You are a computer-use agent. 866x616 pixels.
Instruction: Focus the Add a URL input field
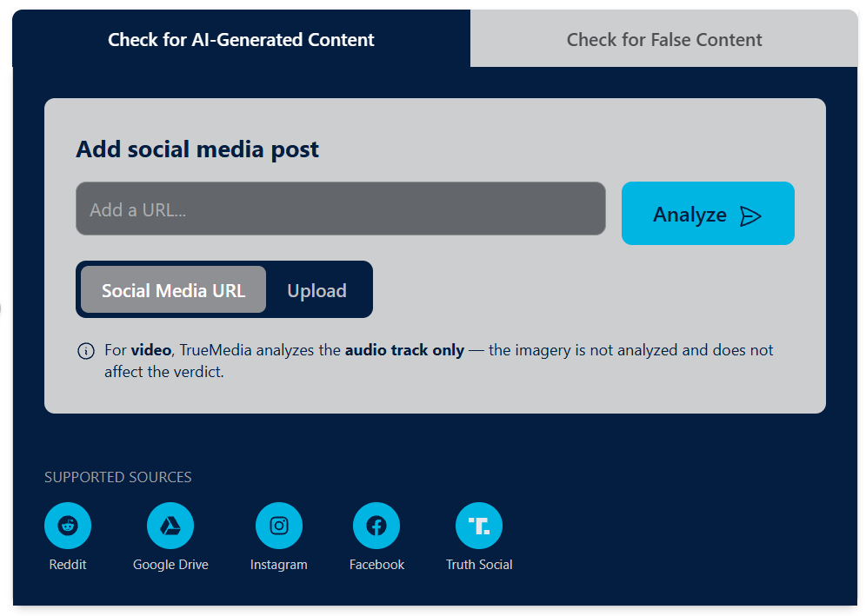click(341, 209)
